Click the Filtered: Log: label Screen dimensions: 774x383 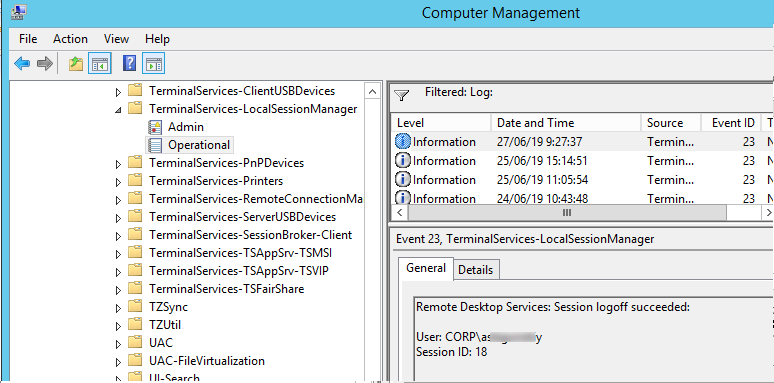[x=459, y=92]
